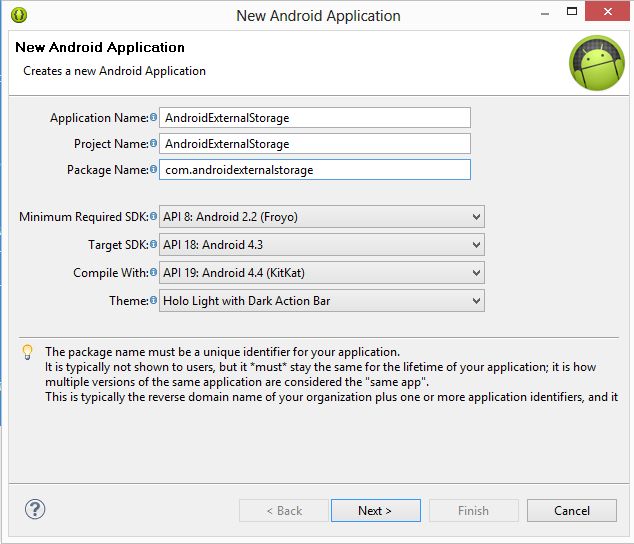Click info icon beside Theme
Viewport: 634px width, 544px height.
(x=153, y=300)
